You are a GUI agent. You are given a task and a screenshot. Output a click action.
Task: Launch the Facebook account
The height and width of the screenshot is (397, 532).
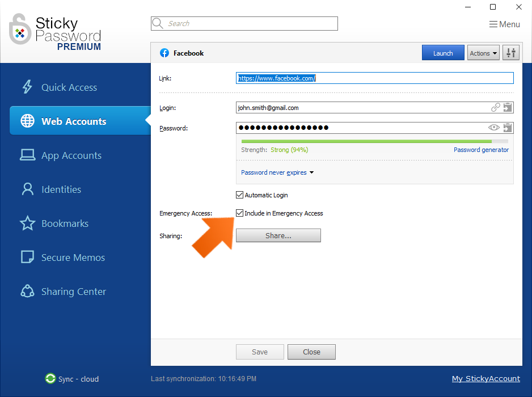tap(443, 53)
